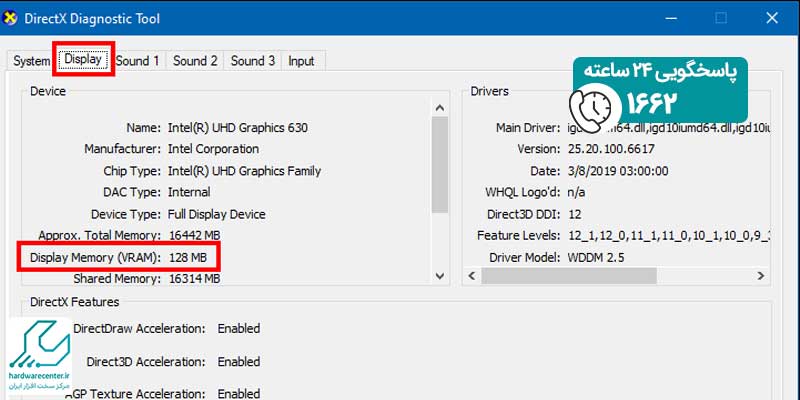Open the Display tab
Screen dimensions: 800x400
click(x=83, y=59)
